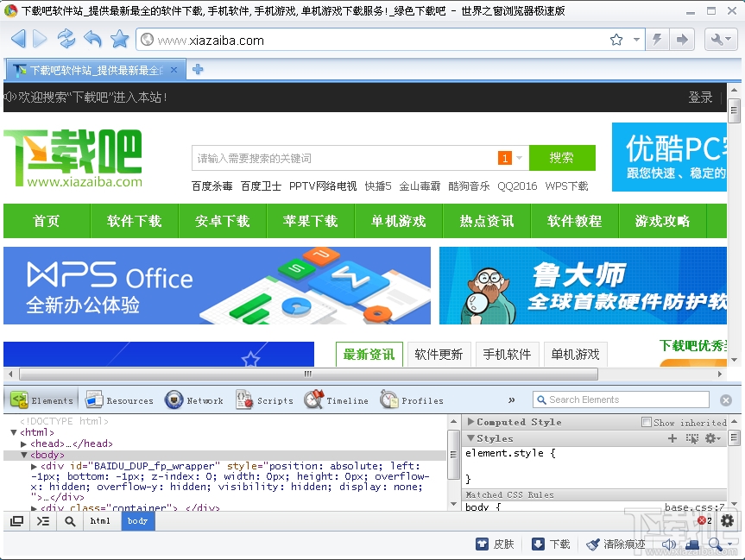
Task: Open the Styles gear options menu
Action: click(x=713, y=438)
